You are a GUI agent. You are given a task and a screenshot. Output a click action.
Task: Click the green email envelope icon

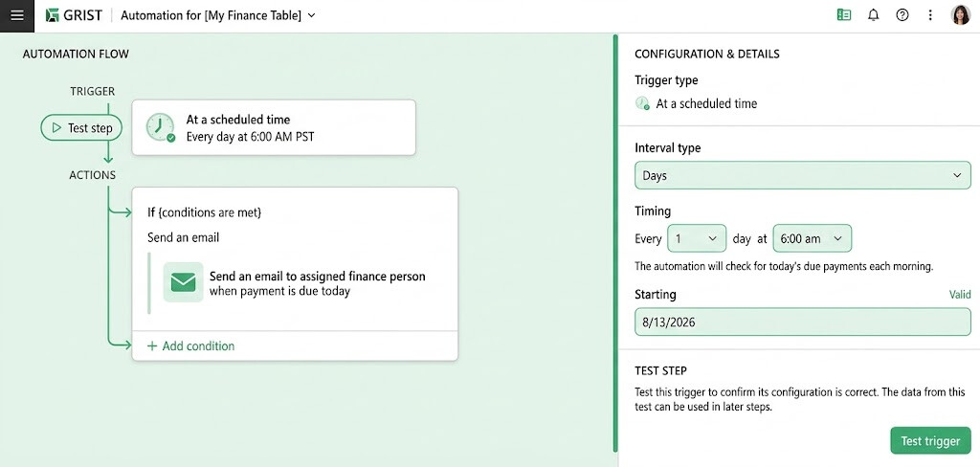pyautogui.click(x=183, y=282)
